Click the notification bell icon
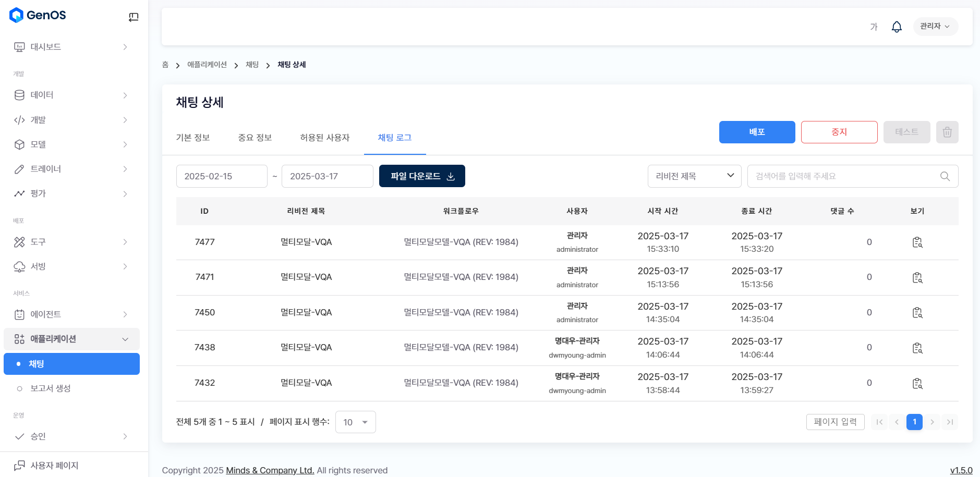This screenshot has width=980, height=477. [897, 27]
